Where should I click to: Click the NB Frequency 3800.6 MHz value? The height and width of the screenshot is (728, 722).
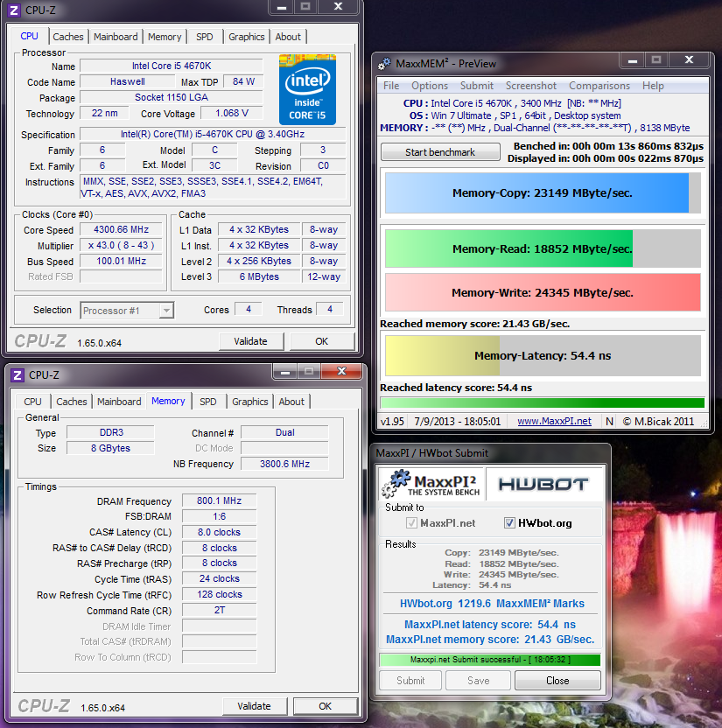pos(284,464)
